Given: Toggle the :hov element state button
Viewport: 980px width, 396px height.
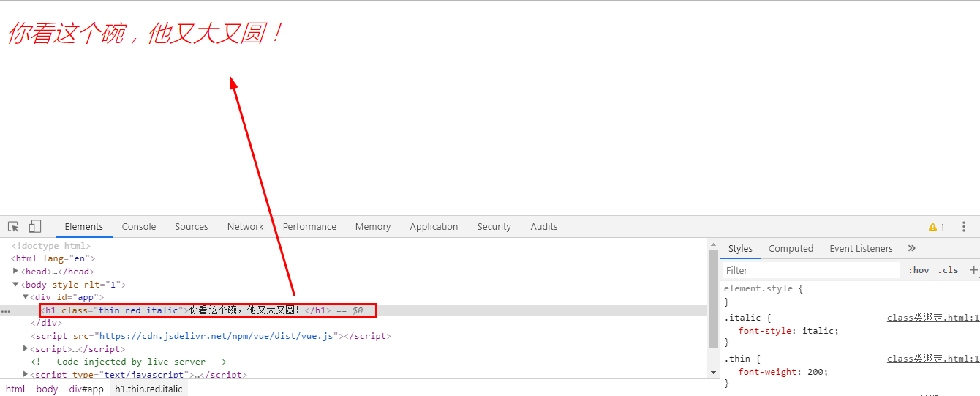Looking at the screenshot, I should click(x=919, y=270).
